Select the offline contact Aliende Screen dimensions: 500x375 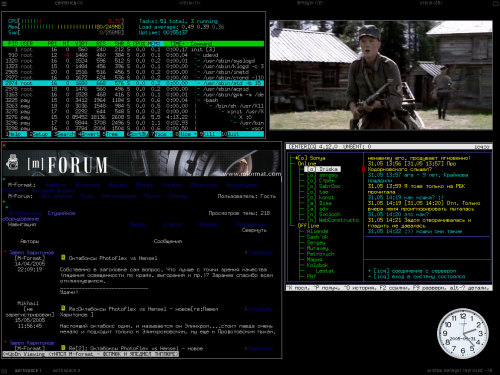coord(317,231)
